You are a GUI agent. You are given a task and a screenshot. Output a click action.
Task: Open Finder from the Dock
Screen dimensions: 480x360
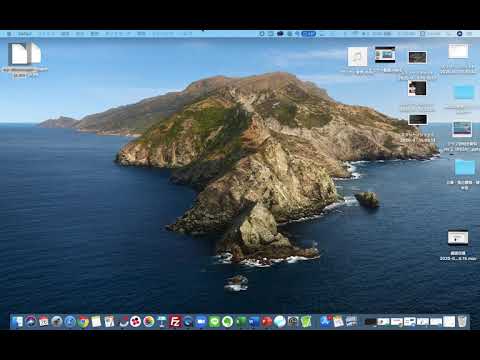point(17,322)
